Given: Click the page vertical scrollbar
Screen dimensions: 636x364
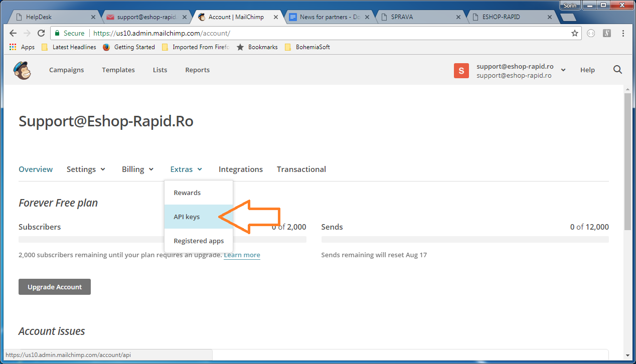Looking at the screenshot, I should click(x=627, y=161).
